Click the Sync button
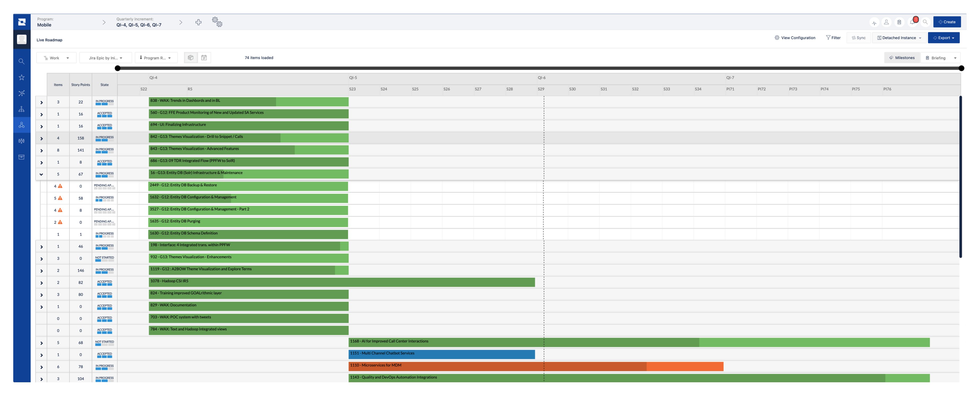The image size is (980, 400). (859, 38)
